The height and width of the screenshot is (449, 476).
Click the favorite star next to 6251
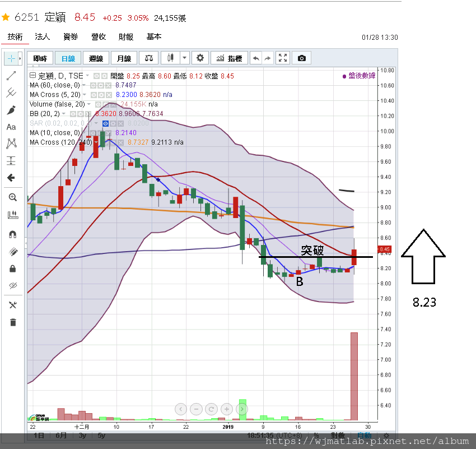click(6, 17)
